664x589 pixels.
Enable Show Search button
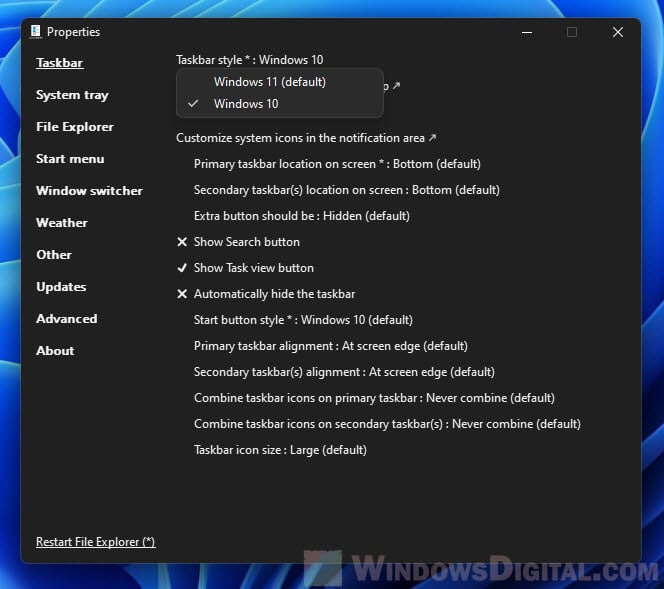pos(246,242)
